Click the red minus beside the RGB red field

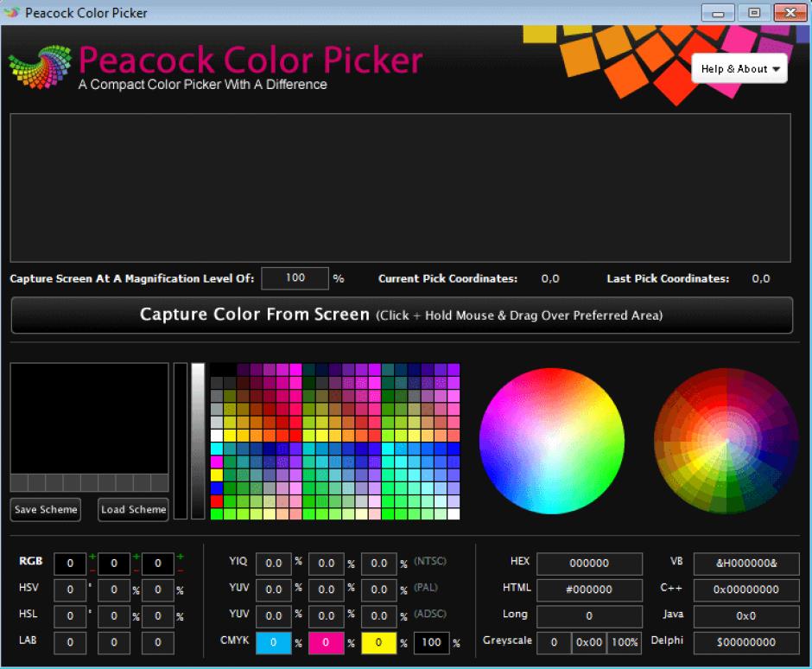(x=92, y=570)
